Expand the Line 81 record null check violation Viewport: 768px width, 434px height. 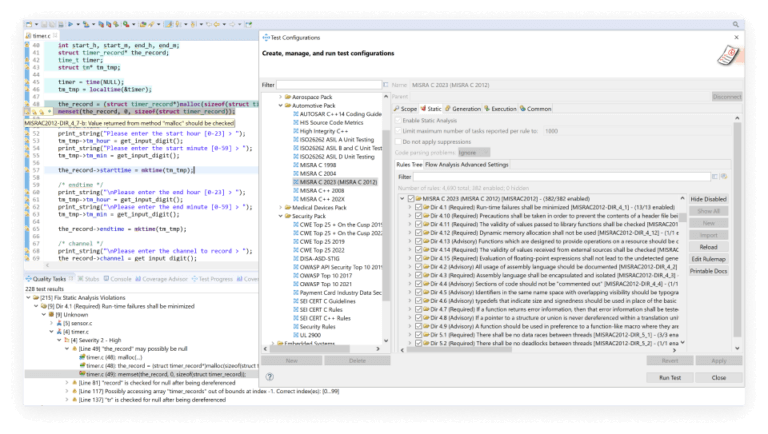click(x=67, y=383)
